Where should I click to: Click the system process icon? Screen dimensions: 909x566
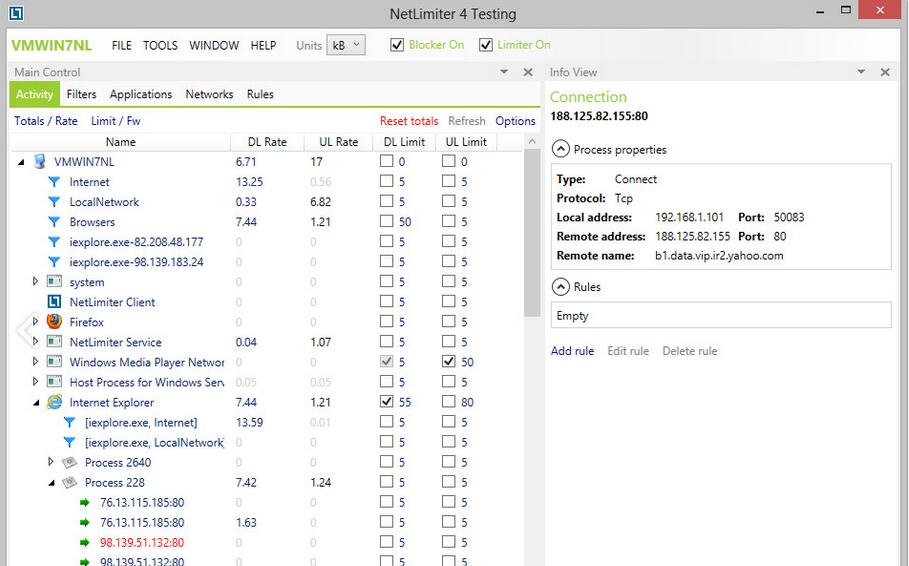[x=54, y=282]
